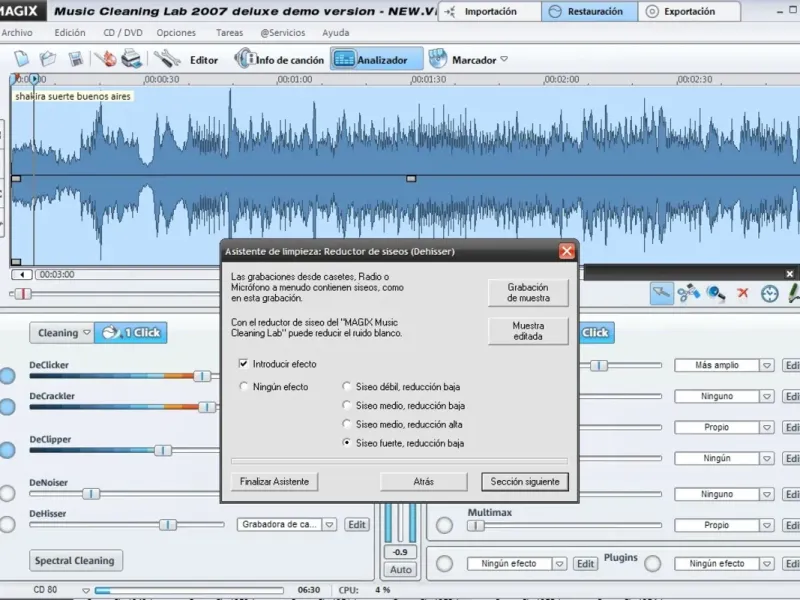Toggle the Analizador view
800x600 pixels.
(x=377, y=60)
